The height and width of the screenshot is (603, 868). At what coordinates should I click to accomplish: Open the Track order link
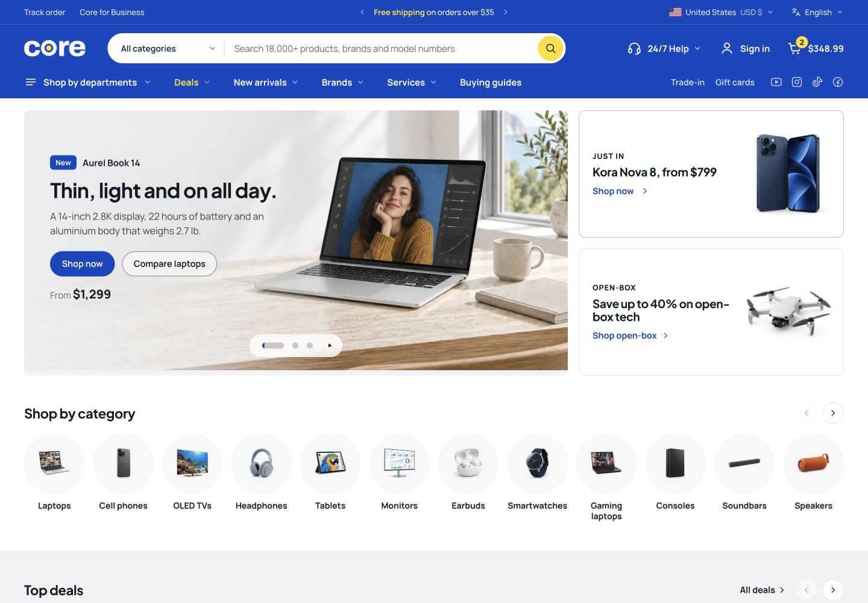(45, 12)
